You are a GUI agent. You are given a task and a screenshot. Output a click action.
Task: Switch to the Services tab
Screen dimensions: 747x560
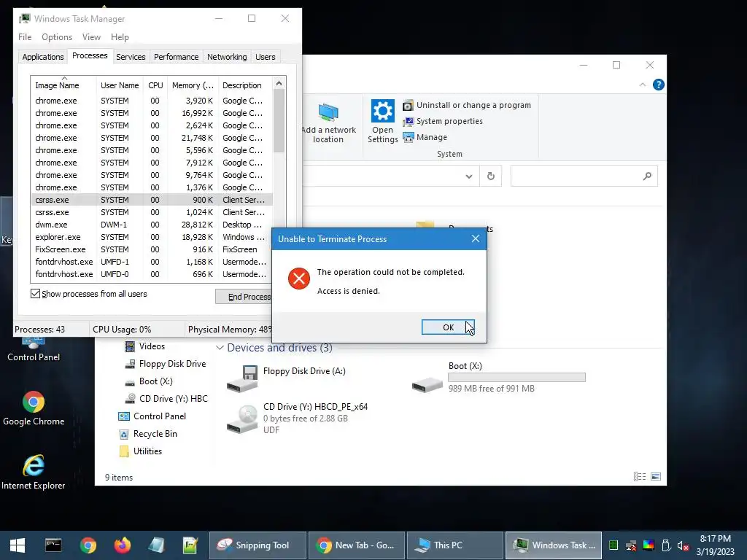(x=131, y=57)
